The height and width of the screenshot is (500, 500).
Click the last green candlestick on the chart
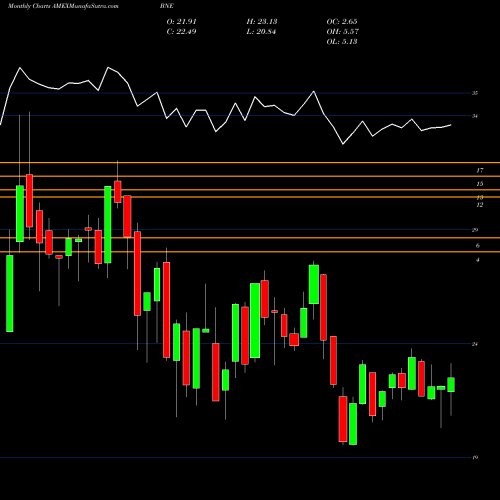click(451, 385)
